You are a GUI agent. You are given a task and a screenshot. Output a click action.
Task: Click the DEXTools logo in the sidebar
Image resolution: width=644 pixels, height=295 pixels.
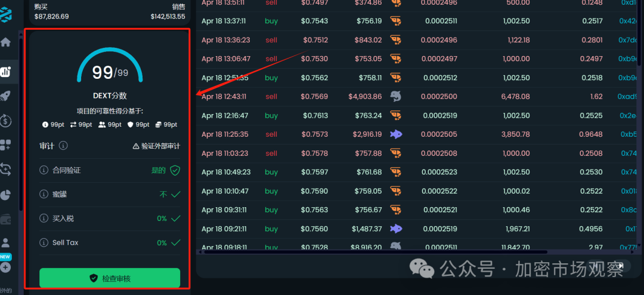click(6, 14)
